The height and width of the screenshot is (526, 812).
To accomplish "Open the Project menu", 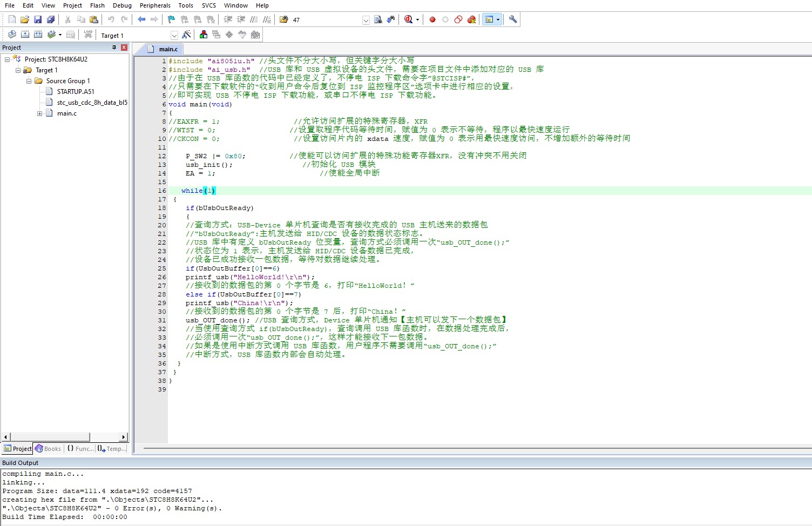I will pos(72,5).
